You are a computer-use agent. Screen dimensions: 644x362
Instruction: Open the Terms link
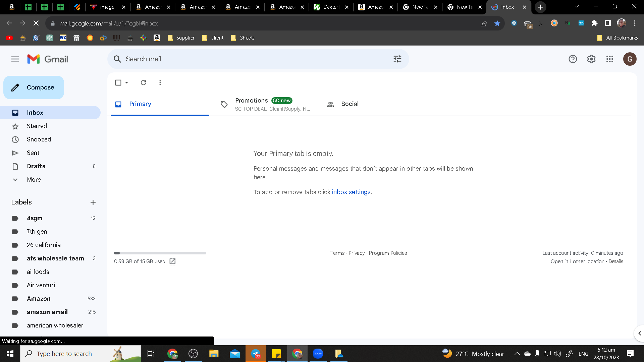pyautogui.click(x=337, y=253)
